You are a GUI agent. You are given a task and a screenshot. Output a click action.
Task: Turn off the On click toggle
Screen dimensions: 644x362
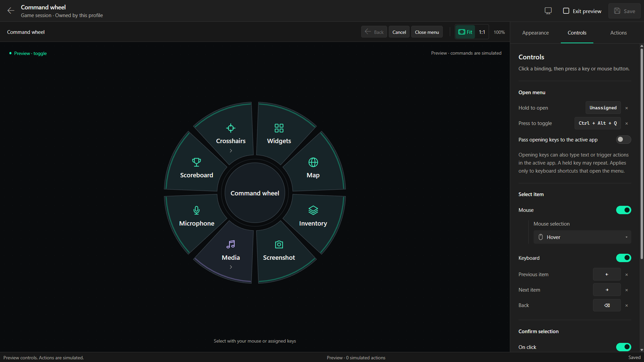point(624,347)
